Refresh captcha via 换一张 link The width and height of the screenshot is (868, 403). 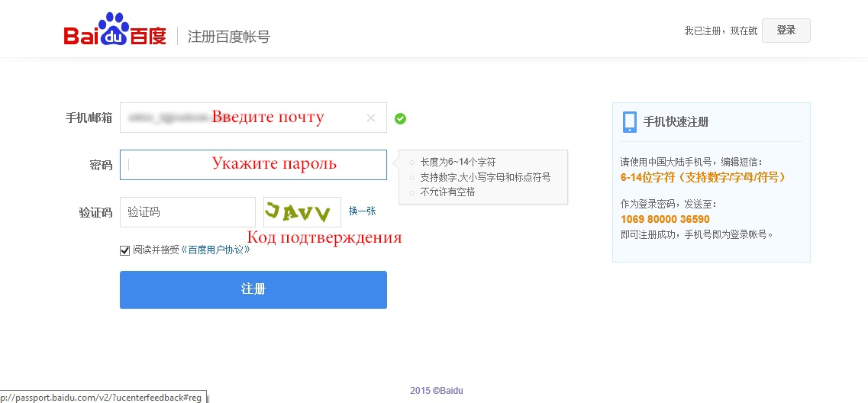click(x=363, y=211)
